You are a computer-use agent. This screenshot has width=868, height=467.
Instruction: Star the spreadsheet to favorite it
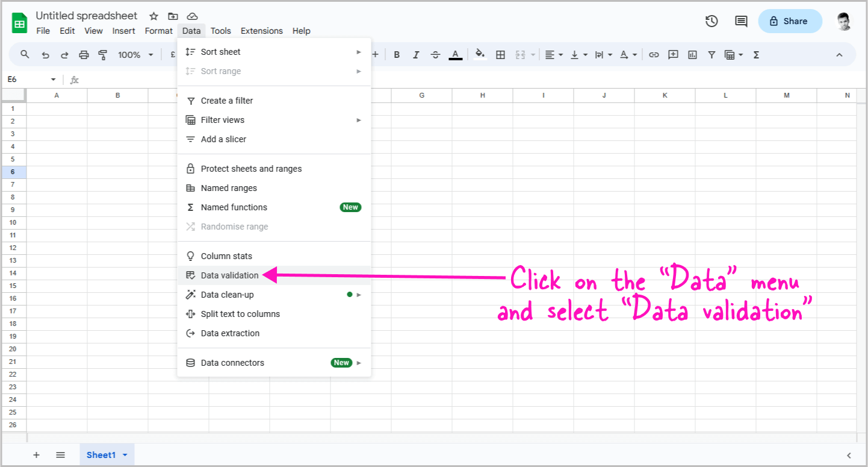tap(153, 16)
